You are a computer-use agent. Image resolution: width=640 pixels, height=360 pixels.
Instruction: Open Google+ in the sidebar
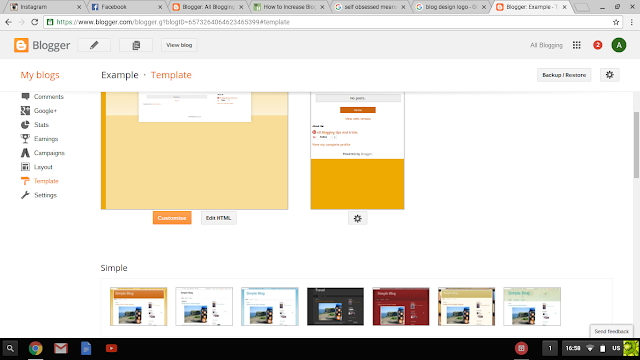39,111
